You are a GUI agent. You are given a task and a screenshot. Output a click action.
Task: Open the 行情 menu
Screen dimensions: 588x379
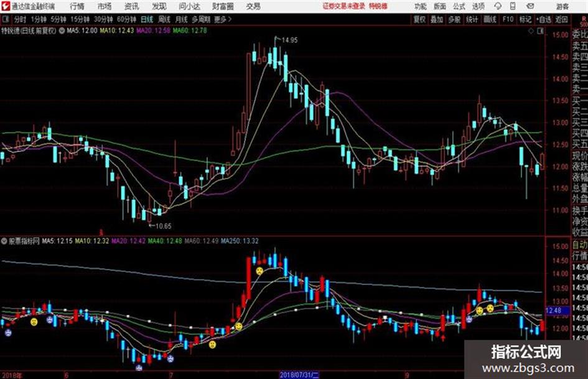click(x=77, y=6)
